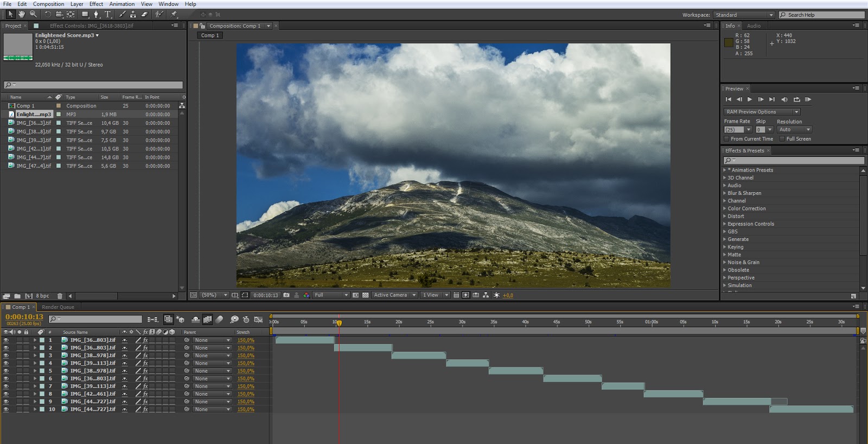Viewport: 868px width, 444px height.
Task: Take a snapshot of the composition
Action: click(286, 295)
